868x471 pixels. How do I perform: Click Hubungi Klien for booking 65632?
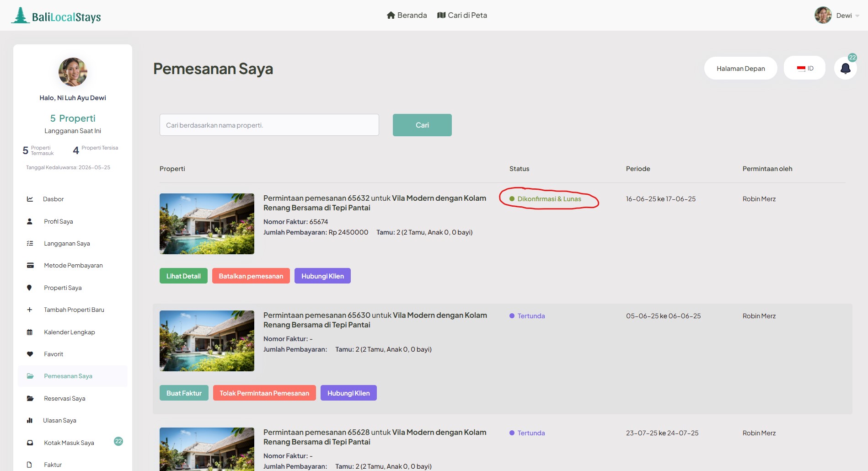(322, 276)
